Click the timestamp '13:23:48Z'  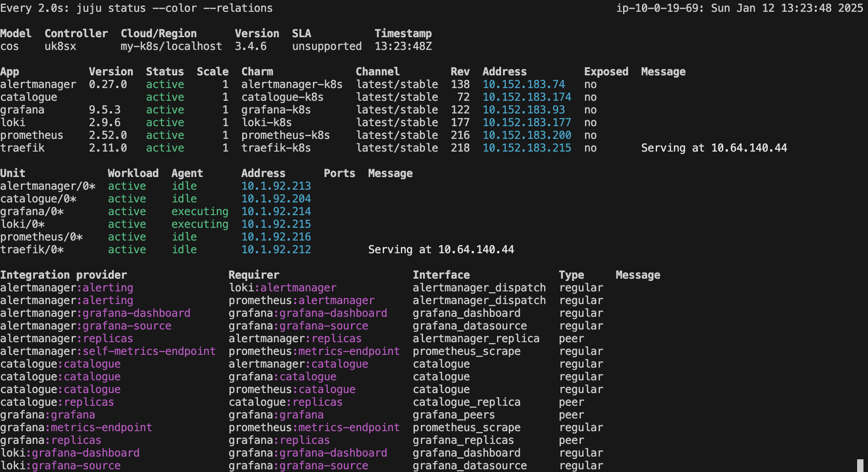(x=403, y=46)
